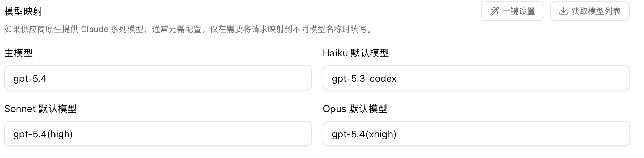Click the gpt-5.3-codex text in the Haiku field
The width and height of the screenshot is (644, 158).
click(364, 78)
